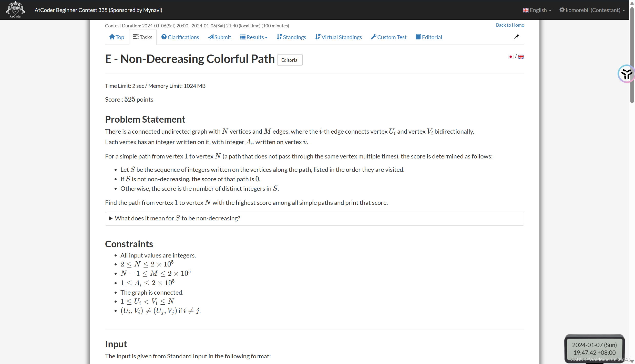Viewport: 635px width, 364px height.
Task: Open the Top tab with home icon
Action: pos(117,37)
